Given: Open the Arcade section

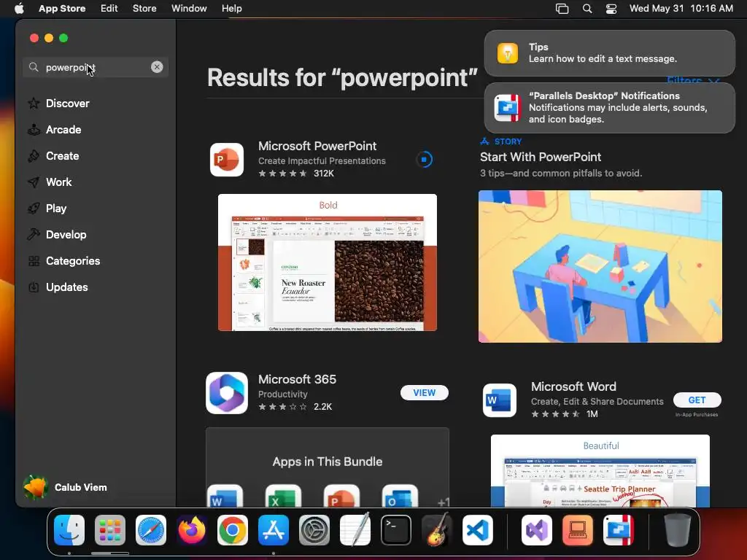Looking at the screenshot, I should click(x=63, y=130).
